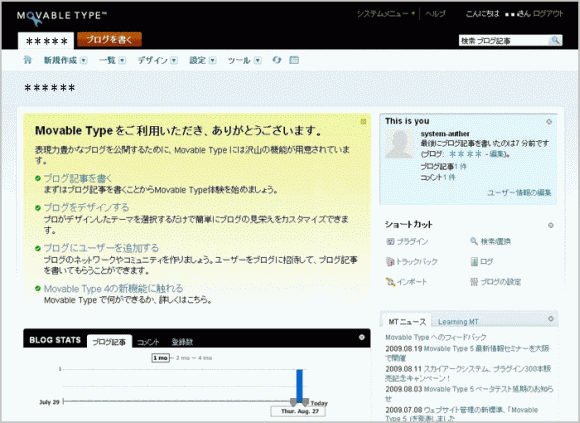Open the ブログにユーザーを追加する link
This screenshot has width=580, height=423.
point(101,248)
